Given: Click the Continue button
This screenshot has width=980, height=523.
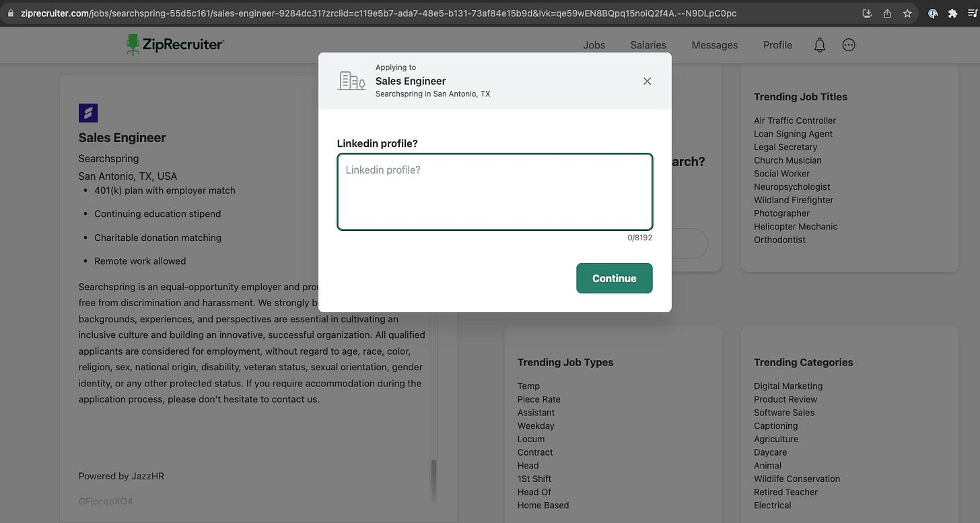Looking at the screenshot, I should coord(614,278).
